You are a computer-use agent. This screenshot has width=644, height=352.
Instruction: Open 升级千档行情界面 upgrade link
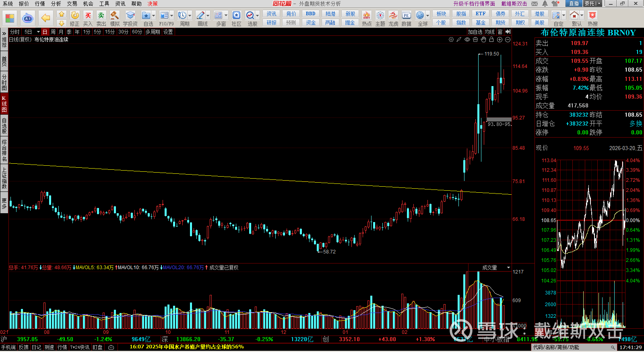tap(474, 4)
